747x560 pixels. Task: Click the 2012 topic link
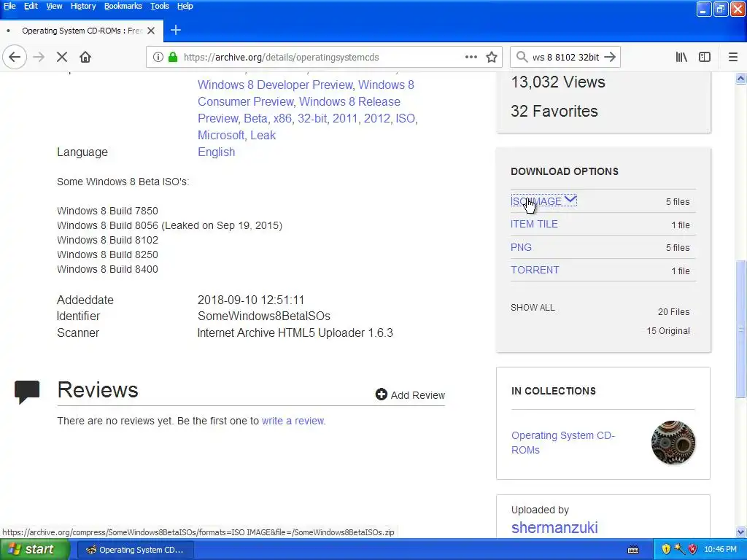(377, 119)
